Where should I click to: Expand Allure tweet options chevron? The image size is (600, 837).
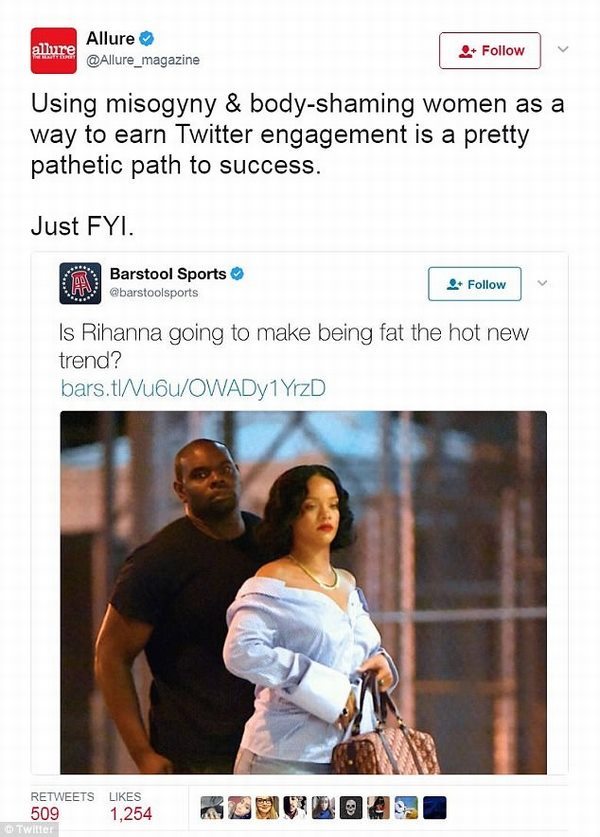click(x=563, y=50)
